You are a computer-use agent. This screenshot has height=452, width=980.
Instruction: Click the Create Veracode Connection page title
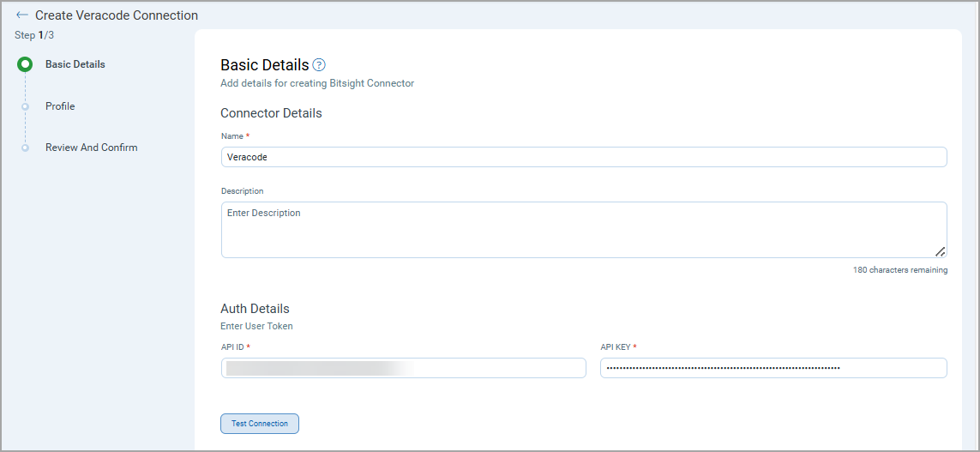pos(117,15)
